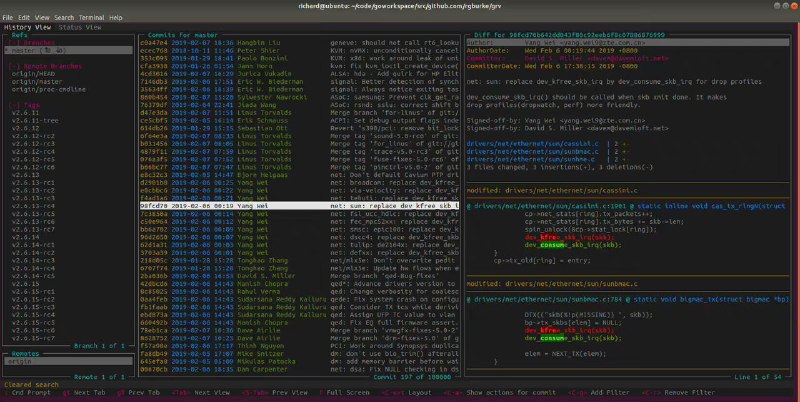Open the Terminal menu
Image resolution: width=800 pixels, height=402 pixels.
pyautogui.click(x=94, y=17)
